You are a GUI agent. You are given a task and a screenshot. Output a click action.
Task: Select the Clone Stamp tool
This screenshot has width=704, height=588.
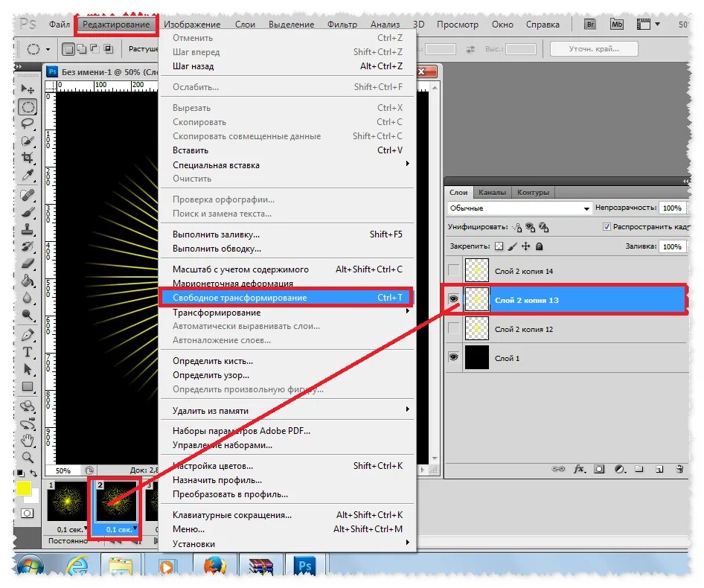pyautogui.click(x=28, y=229)
